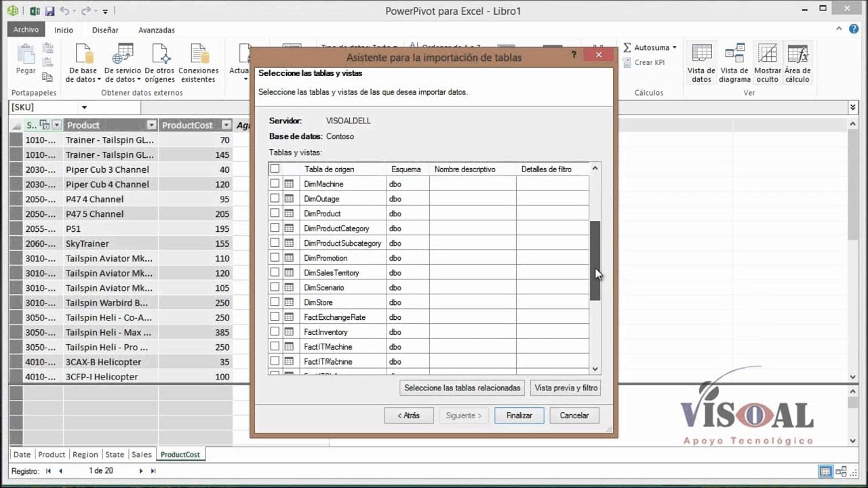The image size is (868, 488).
Task: Expand the [SKU] name box dropdown
Action: [x=84, y=107]
